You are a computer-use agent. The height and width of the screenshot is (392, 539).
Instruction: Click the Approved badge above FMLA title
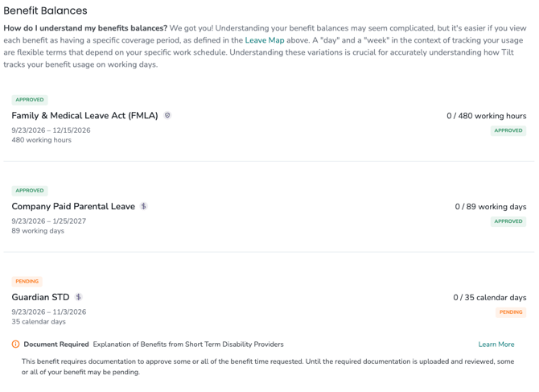(30, 100)
